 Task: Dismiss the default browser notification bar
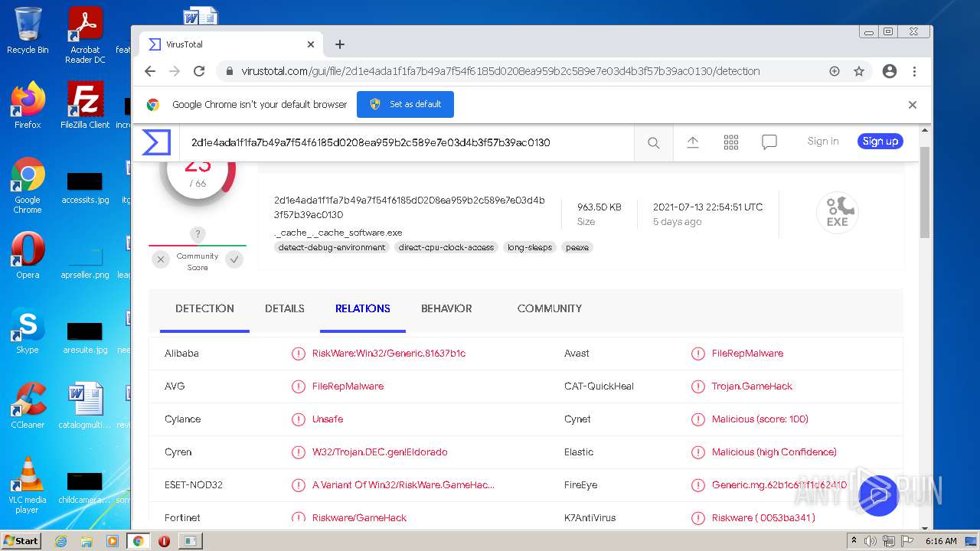coord(913,105)
